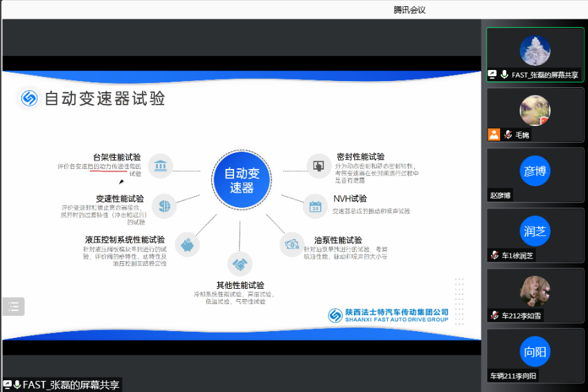Select 彦博 participant avatar
Viewport: 588px width, 392px height.
[535, 171]
